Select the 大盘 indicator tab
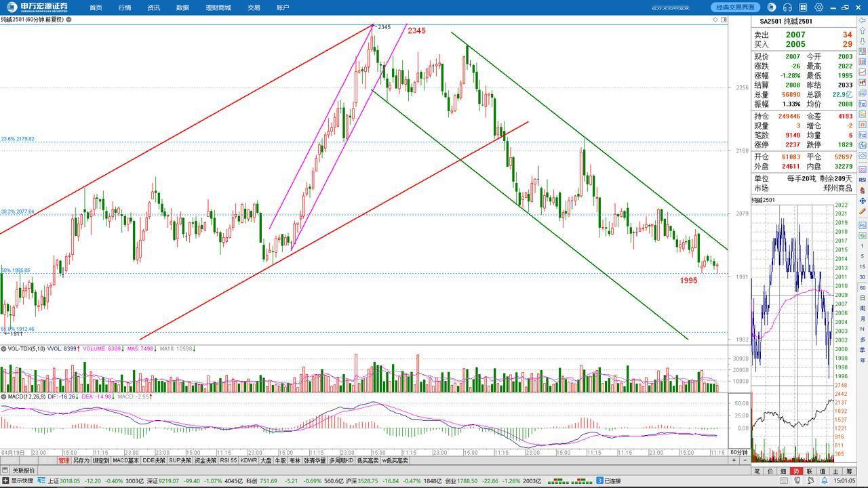The width and height of the screenshot is (868, 488). [266, 460]
